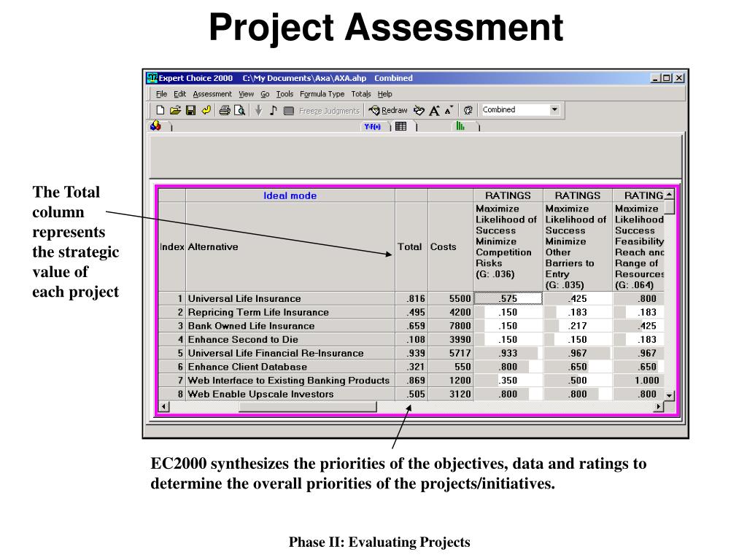
Task: Click the hand icon next to Redraw
Action: 419,110
